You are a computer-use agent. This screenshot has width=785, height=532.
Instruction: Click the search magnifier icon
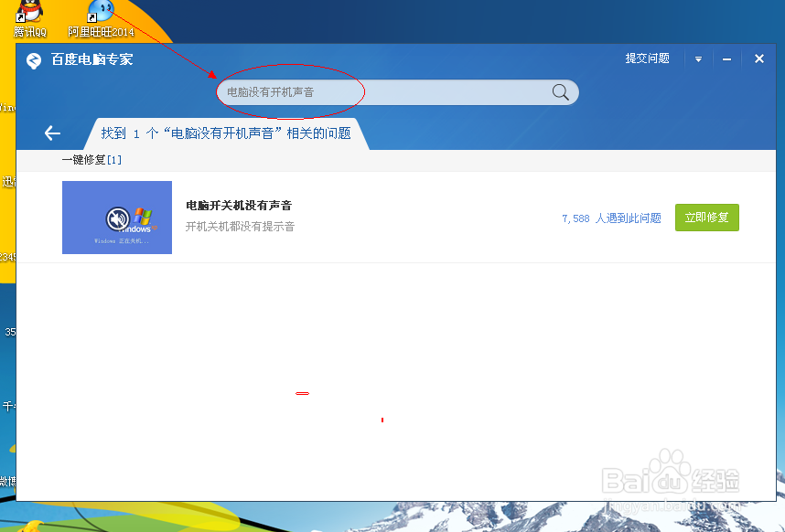[x=561, y=91]
